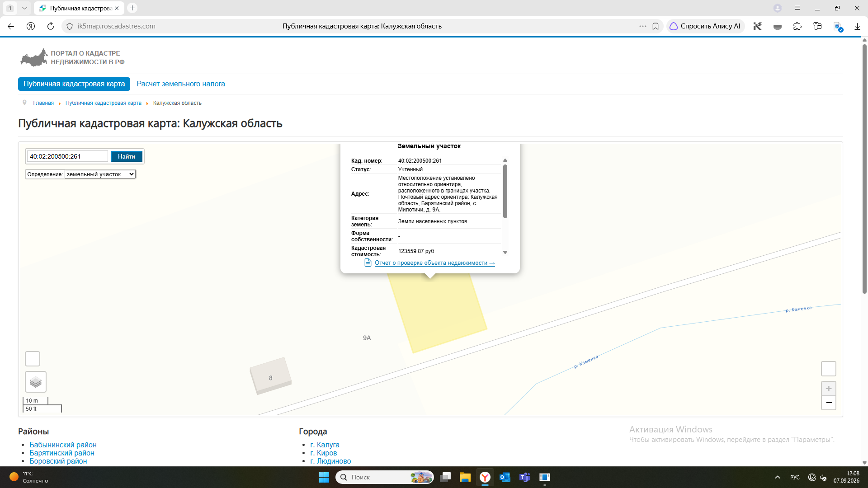The width and height of the screenshot is (868, 488).
Task: Bookmark this page in address bar
Action: [x=656, y=26]
